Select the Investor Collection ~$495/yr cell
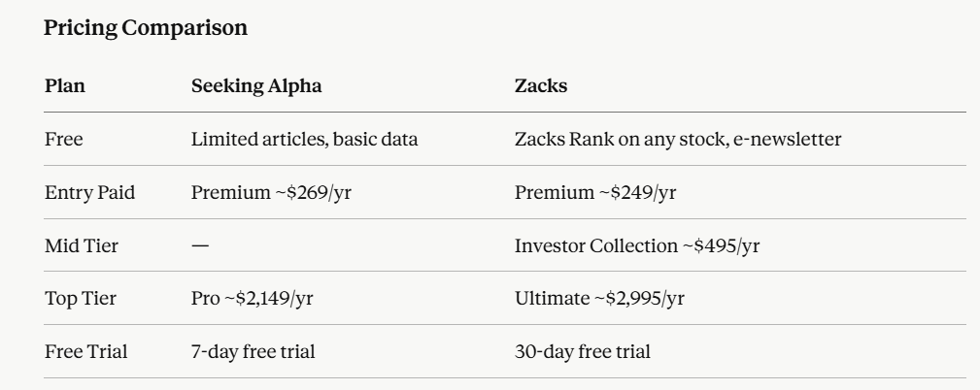The height and width of the screenshot is (390, 980). click(637, 245)
